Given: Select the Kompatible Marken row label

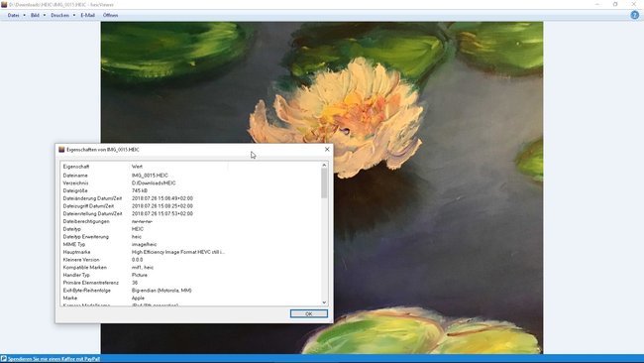Looking at the screenshot, I should pyautogui.click(x=84, y=267).
